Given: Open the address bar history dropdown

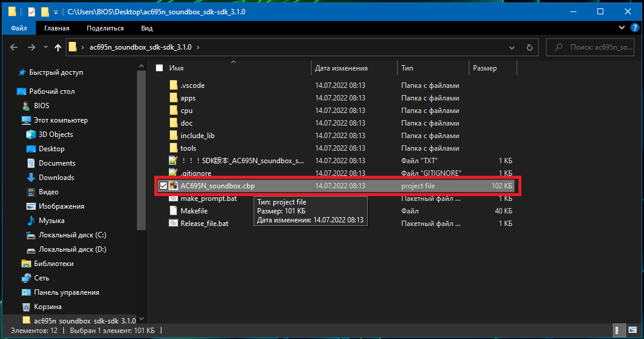Looking at the screenshot, I should tap(512, 47).
